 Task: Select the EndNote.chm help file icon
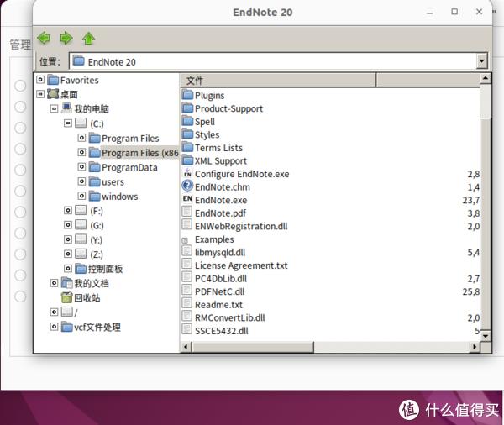coord(187,186)
